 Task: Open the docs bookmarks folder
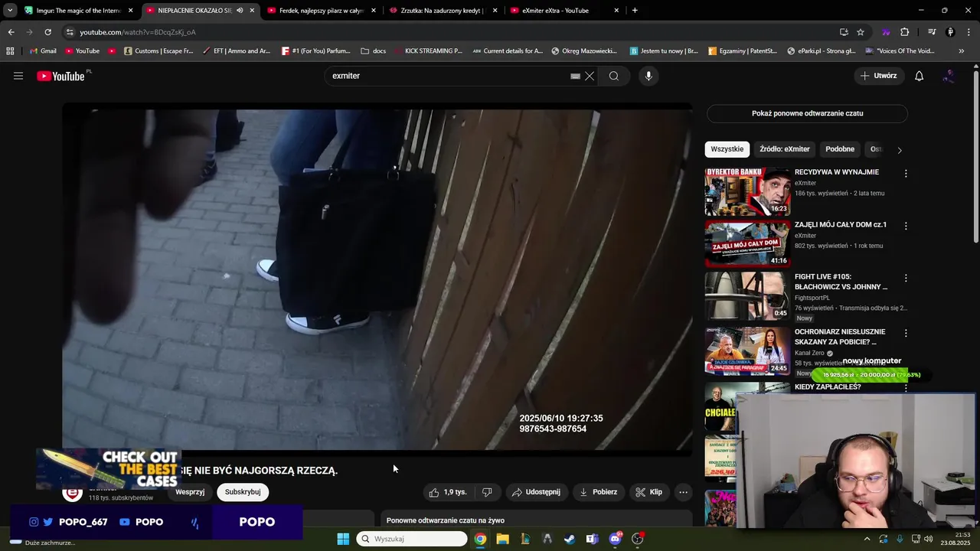pyautogui.click(x=373, y=51)
